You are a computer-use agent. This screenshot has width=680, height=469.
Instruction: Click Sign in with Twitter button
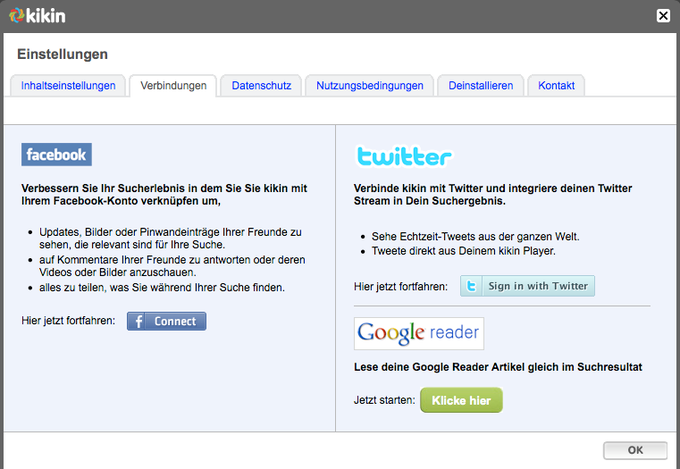[x=527, y=286]
